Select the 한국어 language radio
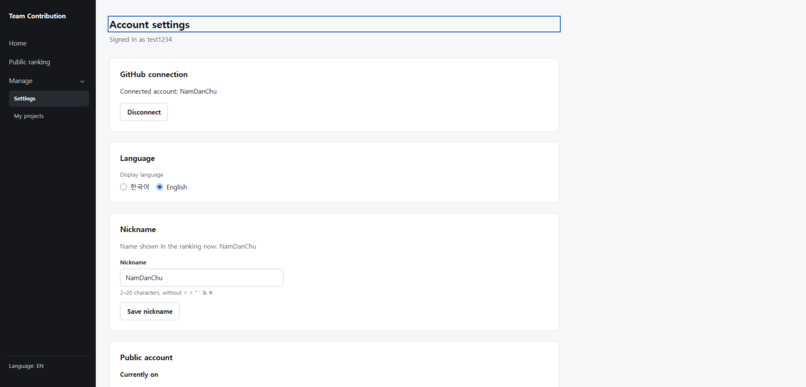 point(123,187)
